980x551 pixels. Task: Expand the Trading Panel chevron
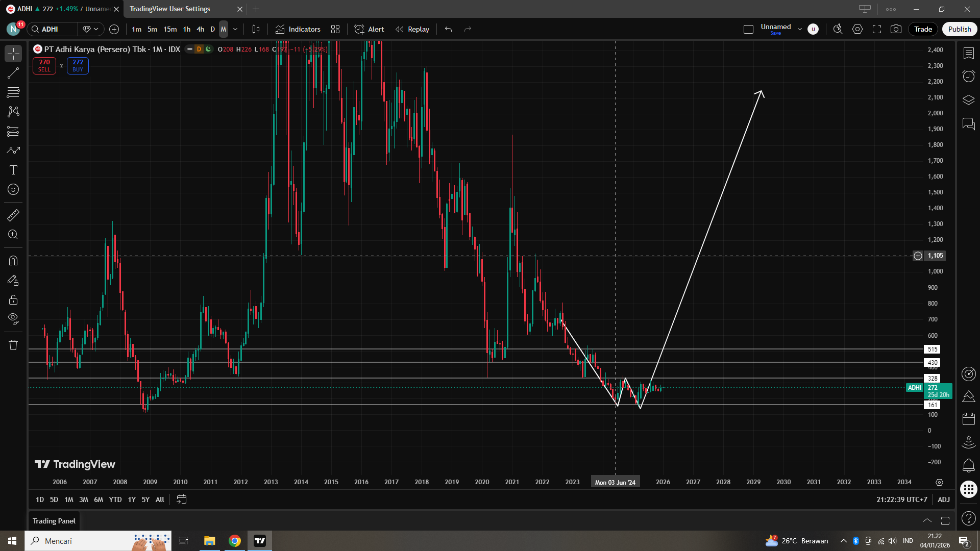pos(927,521)
